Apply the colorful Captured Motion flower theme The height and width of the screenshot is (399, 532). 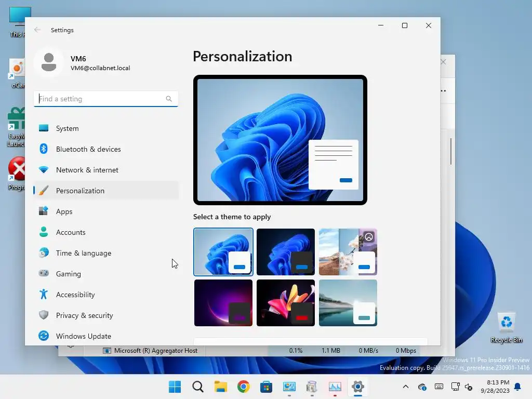(x=286, y=303)
